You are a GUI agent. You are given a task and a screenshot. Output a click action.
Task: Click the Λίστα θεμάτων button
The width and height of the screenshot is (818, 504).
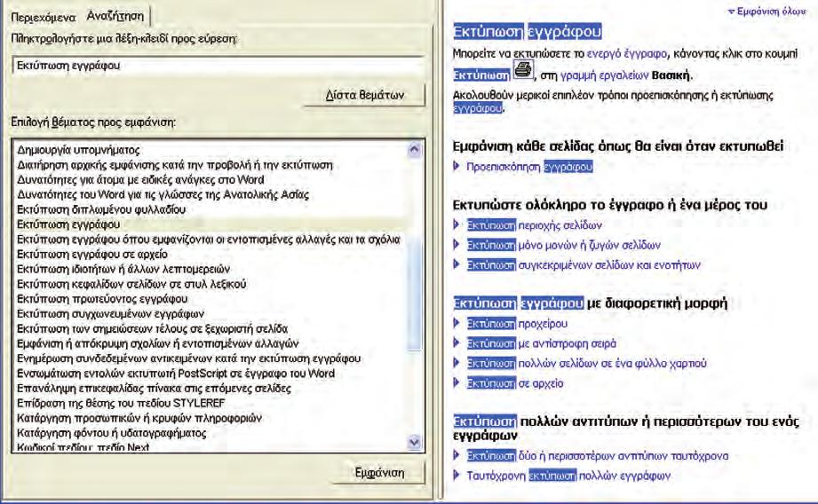(x=365, y=95)
